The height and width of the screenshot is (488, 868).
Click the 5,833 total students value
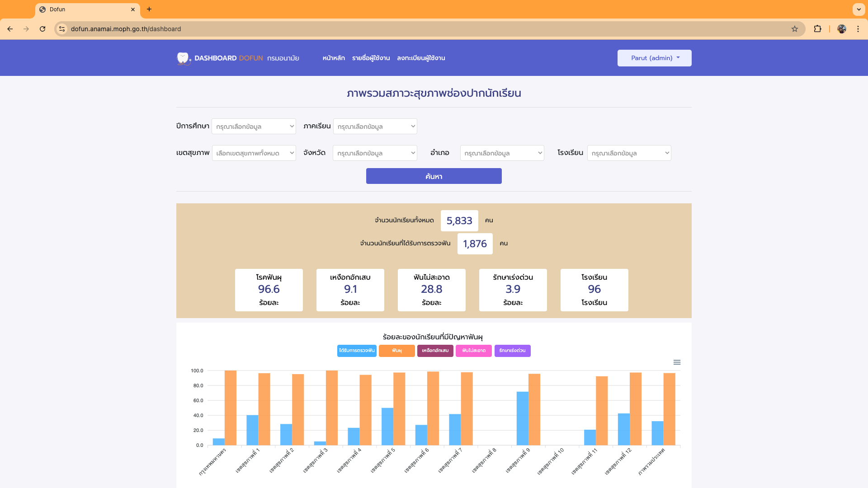[x=459, y=221]
